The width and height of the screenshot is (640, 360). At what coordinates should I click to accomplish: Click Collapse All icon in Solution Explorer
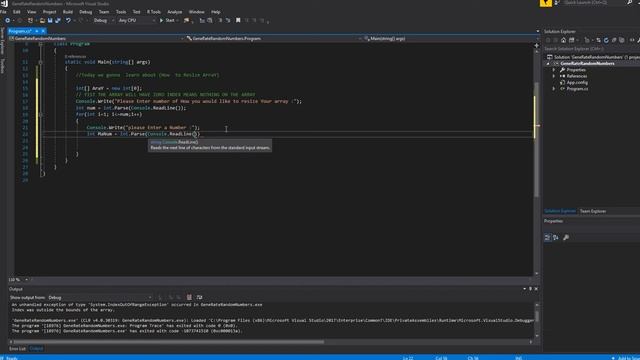(614, 40)
